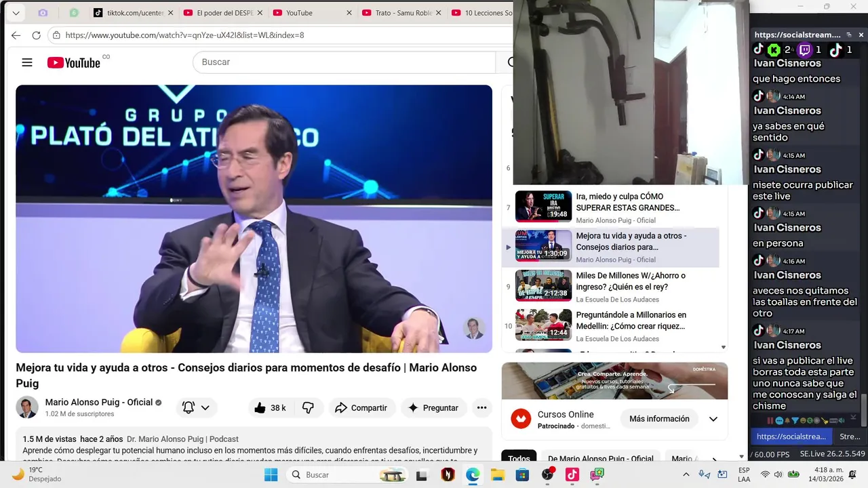Open Microsoft Store from the taskbar

click(x=522, y=474)
